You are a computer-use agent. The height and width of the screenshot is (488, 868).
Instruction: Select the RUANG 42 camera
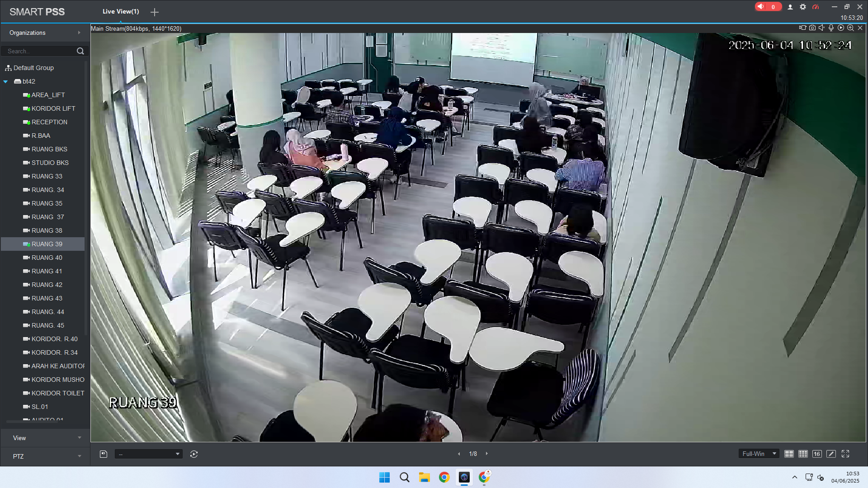coord(47,285)
